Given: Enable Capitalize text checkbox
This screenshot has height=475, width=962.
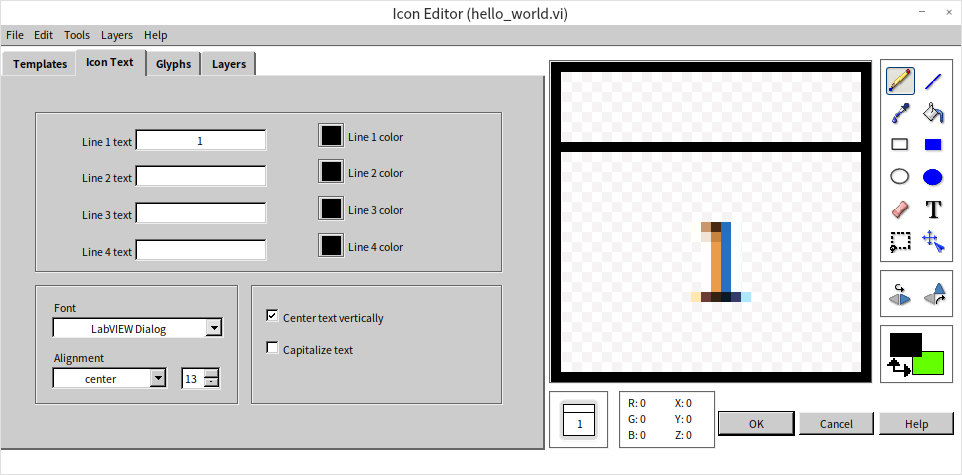Looking at the screenshot, I should pos(272,349).
